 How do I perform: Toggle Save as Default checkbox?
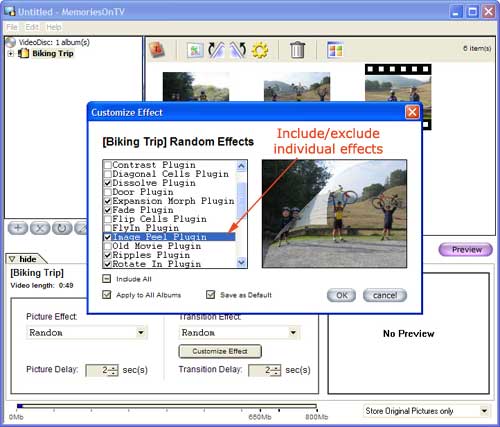point(210,295)
